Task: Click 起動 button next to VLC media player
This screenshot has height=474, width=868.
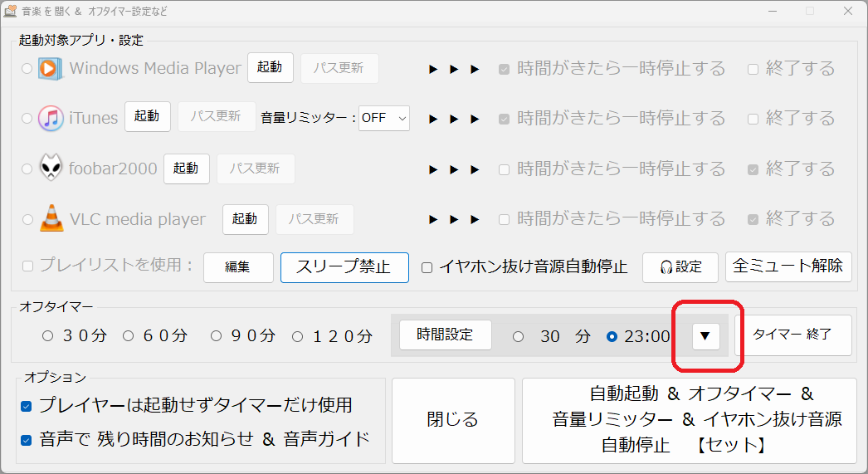Action: (x=246, y=219)
